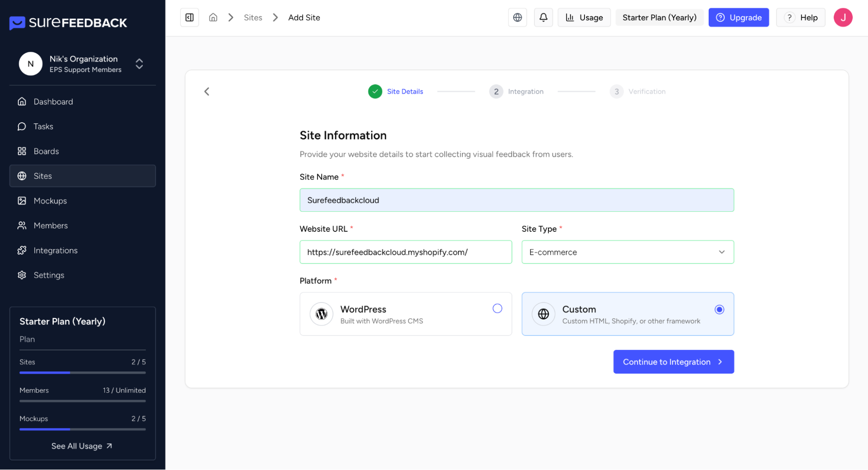Open the notifications bell
The height and width of the screenshot is (470, 868).
pos(543,17)
